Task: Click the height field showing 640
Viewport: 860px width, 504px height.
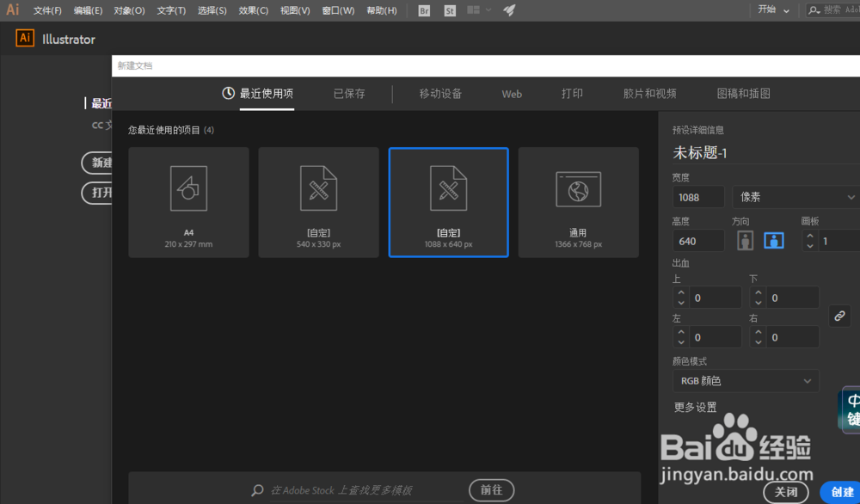Action: 698,241
